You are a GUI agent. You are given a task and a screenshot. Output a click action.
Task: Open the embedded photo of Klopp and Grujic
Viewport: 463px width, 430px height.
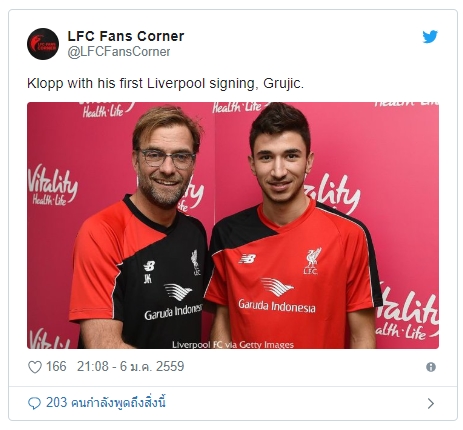coord(233,225)
